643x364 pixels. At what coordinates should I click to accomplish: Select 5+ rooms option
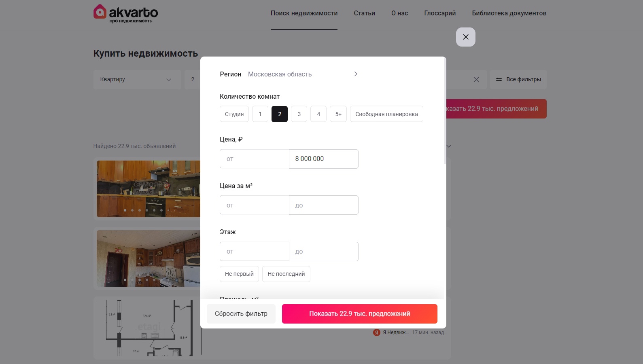338,114
